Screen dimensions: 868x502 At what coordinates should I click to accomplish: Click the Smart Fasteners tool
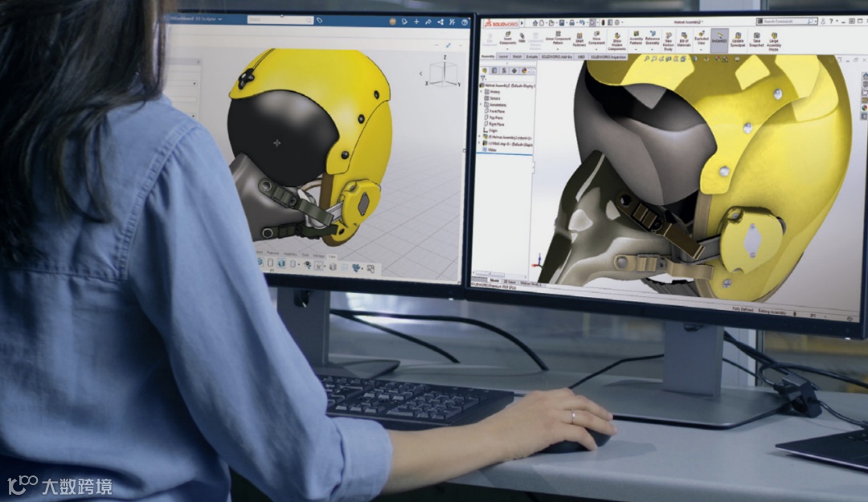point(579,39)
